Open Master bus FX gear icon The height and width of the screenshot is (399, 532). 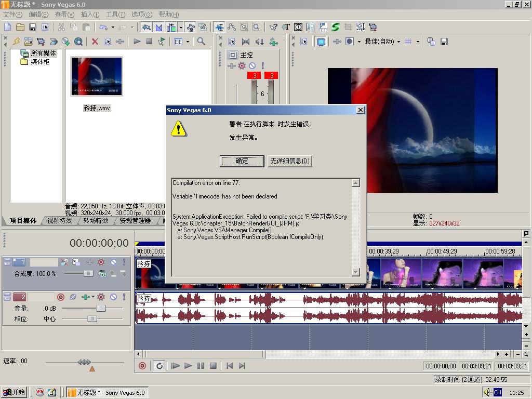pyautogui.click(x=242, y=66)
